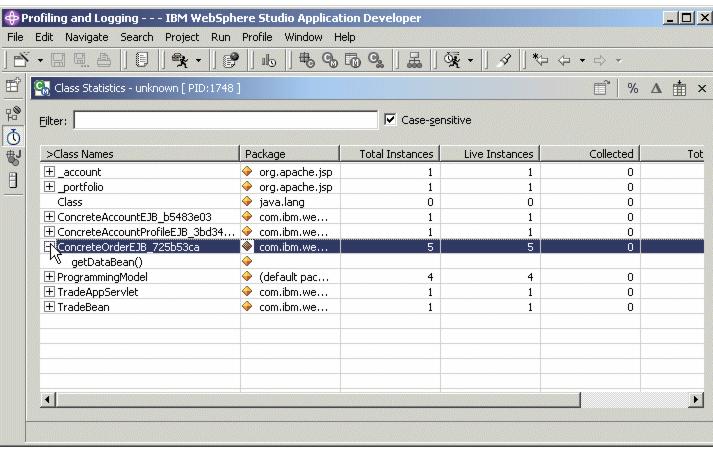
Task: Click the Open Perspective sidebar icon
Action: 13,85
